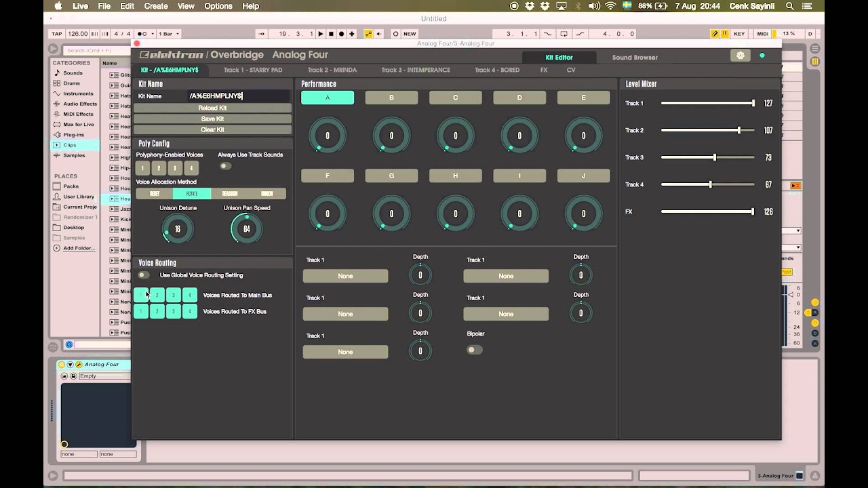Click the hot-swap preset icon beside Empty

tap(64, 375)
